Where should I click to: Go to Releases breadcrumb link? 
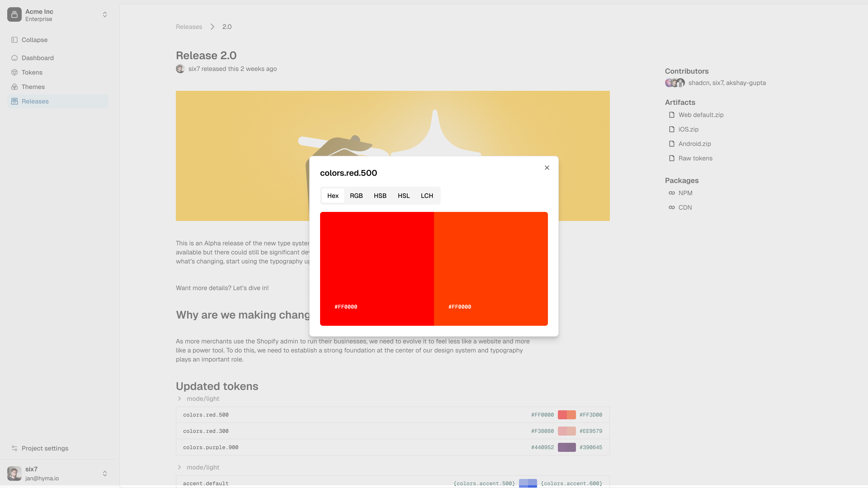(189, 27)
